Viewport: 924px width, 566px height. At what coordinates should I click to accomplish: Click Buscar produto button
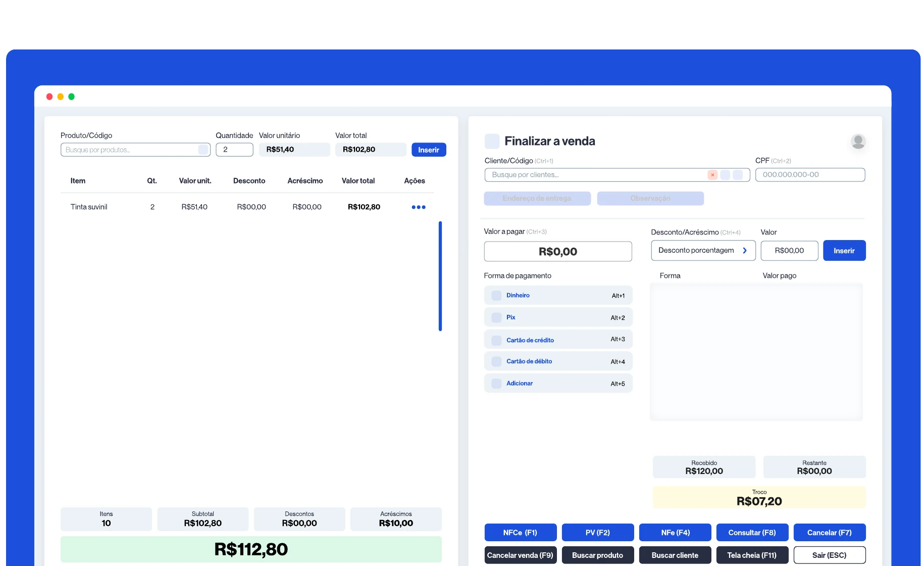[598, 555]
